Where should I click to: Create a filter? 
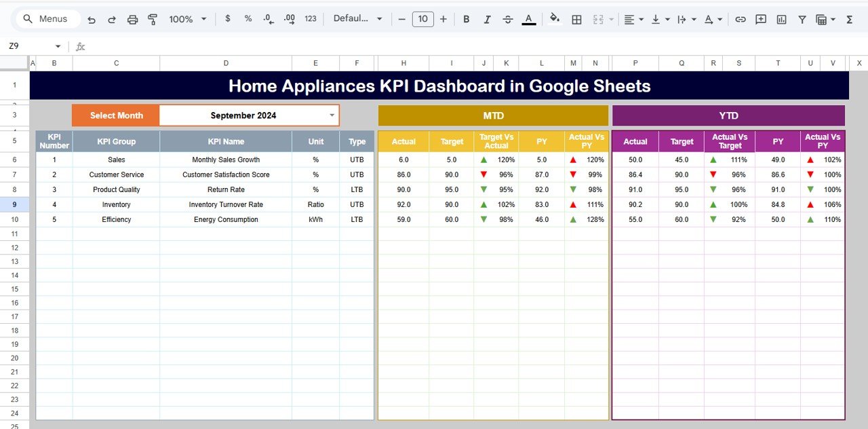pyautogui.click(x=802, y=18)
